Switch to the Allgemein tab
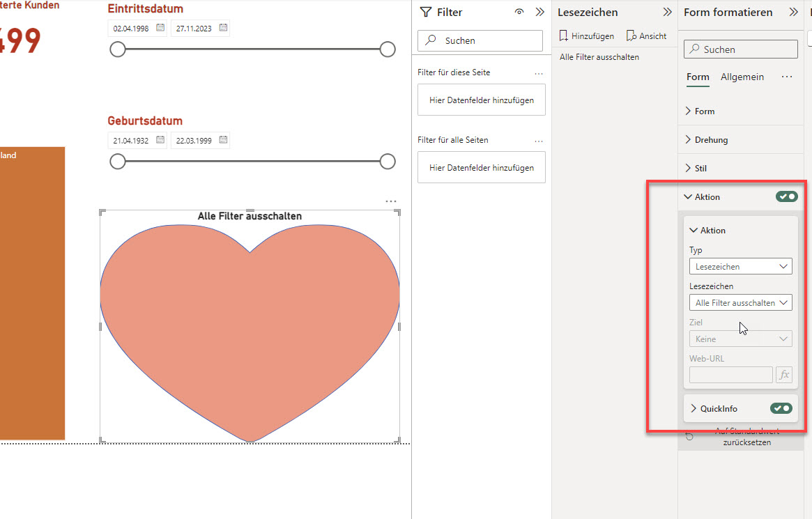Image resolution: width=812 pixels, height=519 pixels. click(x=742, y=77)
